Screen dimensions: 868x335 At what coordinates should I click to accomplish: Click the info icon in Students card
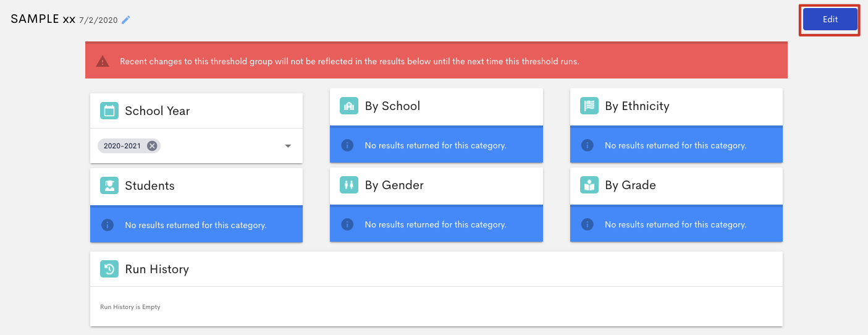point(107,225)
